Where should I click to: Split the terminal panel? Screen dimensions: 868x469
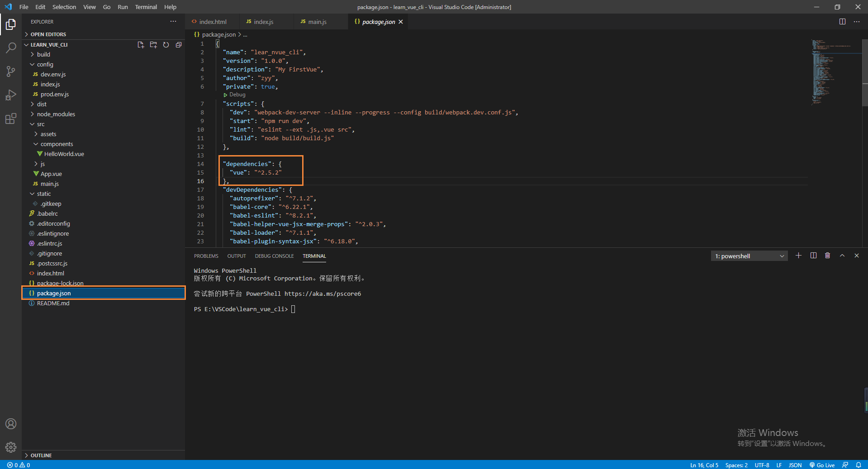813,256
